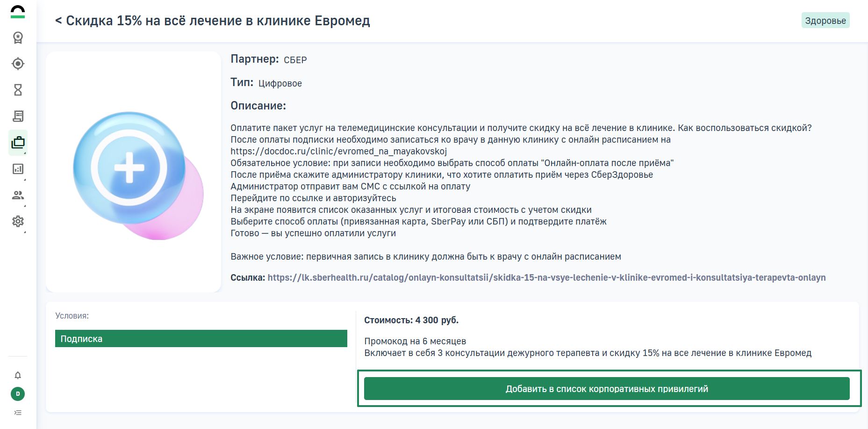This screenshot has width=868, height=429.
Task: Open the gear settings sidebar icon
Action: 18,221
